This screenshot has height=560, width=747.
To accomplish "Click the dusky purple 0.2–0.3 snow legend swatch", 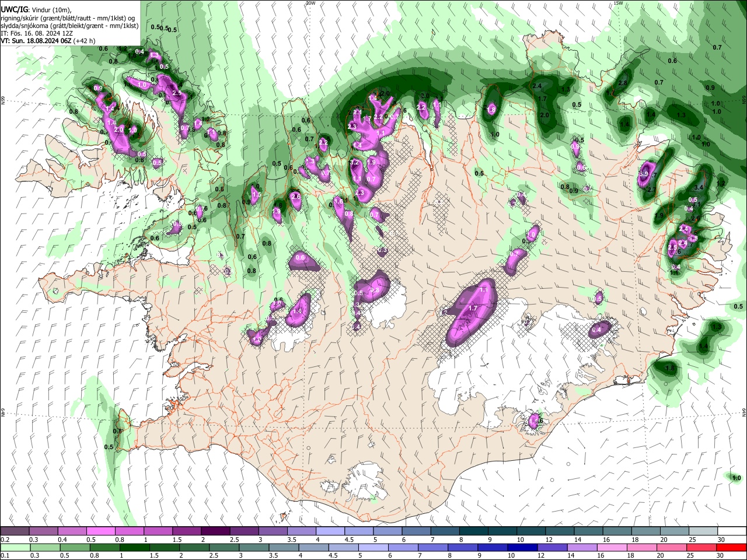I will click(15, 531).
